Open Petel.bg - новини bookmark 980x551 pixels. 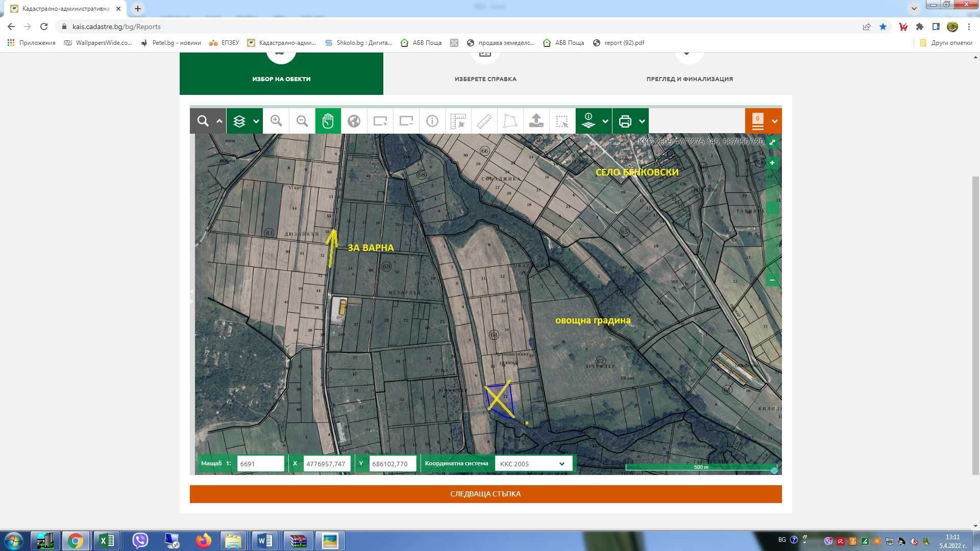click(x=171, y=43)
